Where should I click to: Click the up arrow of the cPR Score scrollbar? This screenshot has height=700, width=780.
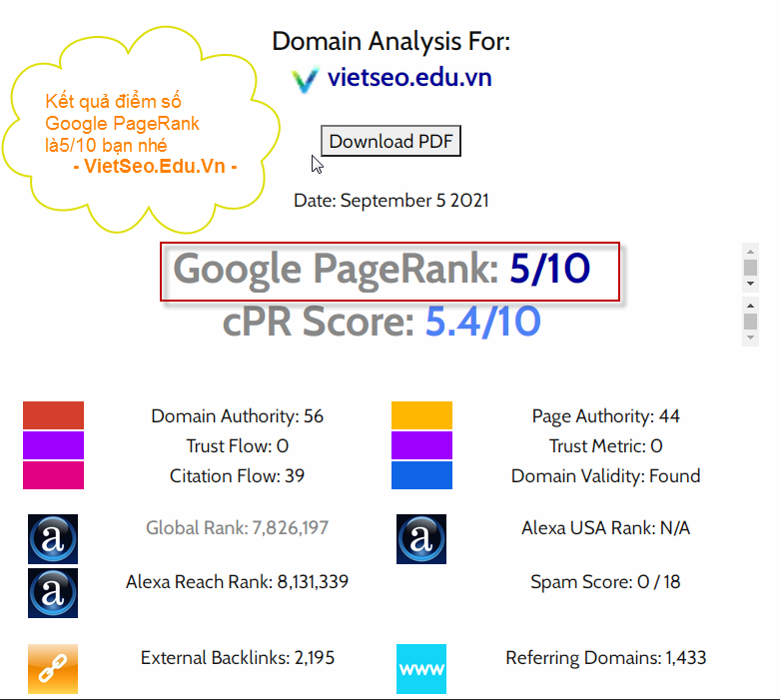pyautogui.click(x=751, y=306)
